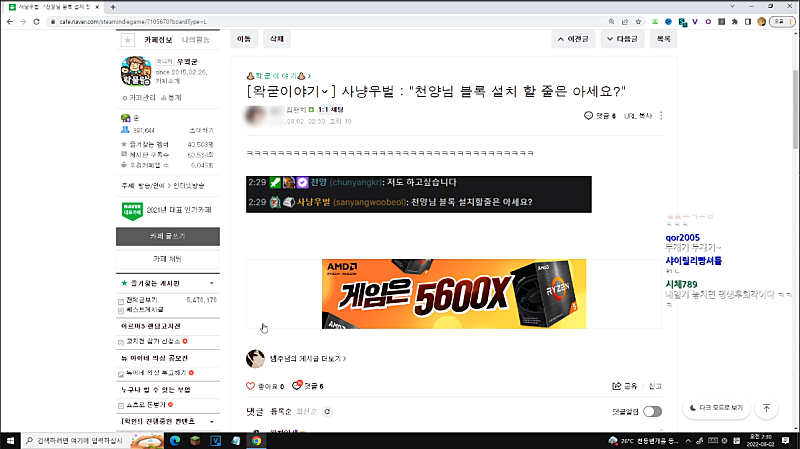This screenshot has width=800, height=449.
Task: Check the 전체글보기 checkbox
Action: click(x=121, y=300)
